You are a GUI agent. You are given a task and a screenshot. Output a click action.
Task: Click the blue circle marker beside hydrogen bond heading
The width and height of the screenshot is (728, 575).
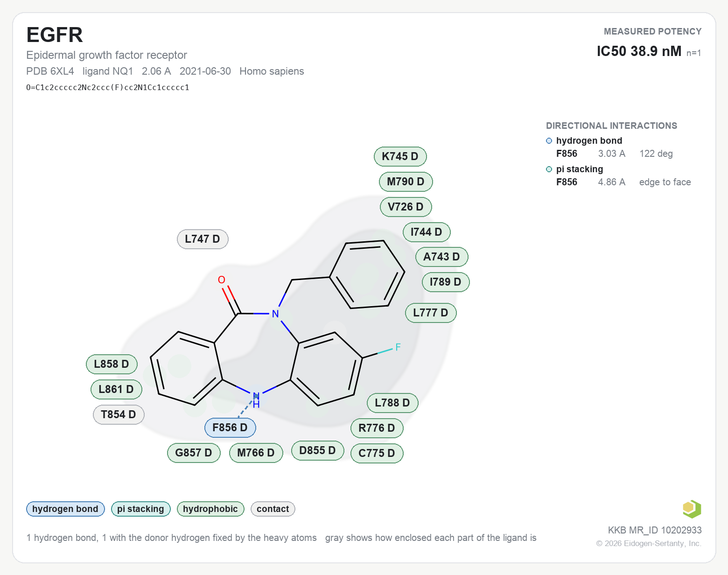click(549, 141)
